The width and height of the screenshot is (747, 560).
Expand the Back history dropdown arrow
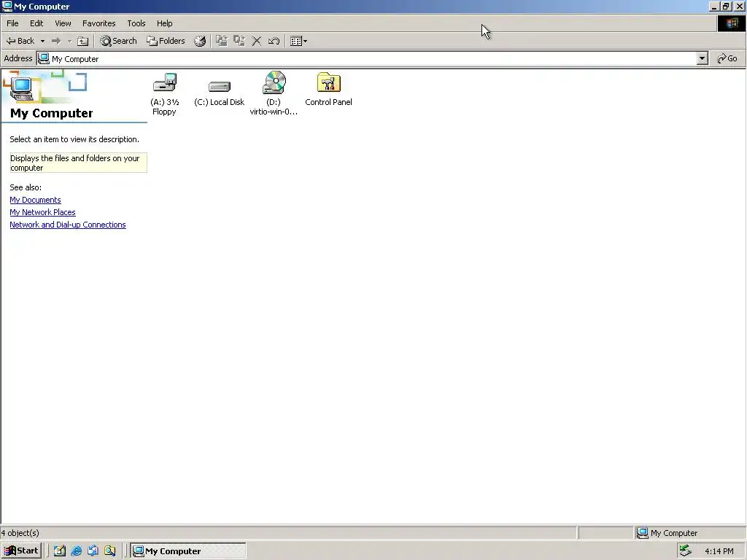(42, 41)
